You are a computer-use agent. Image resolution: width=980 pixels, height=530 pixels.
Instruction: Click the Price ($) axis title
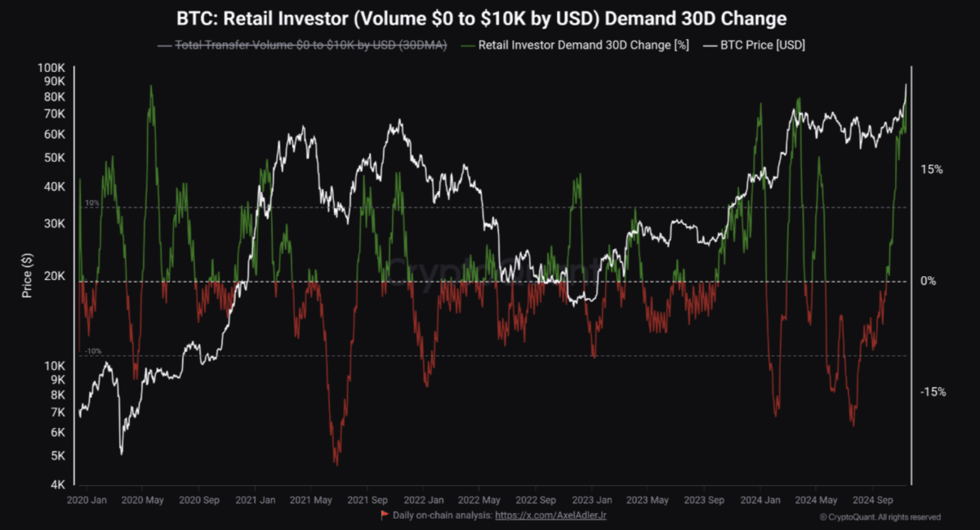[27, 275]
